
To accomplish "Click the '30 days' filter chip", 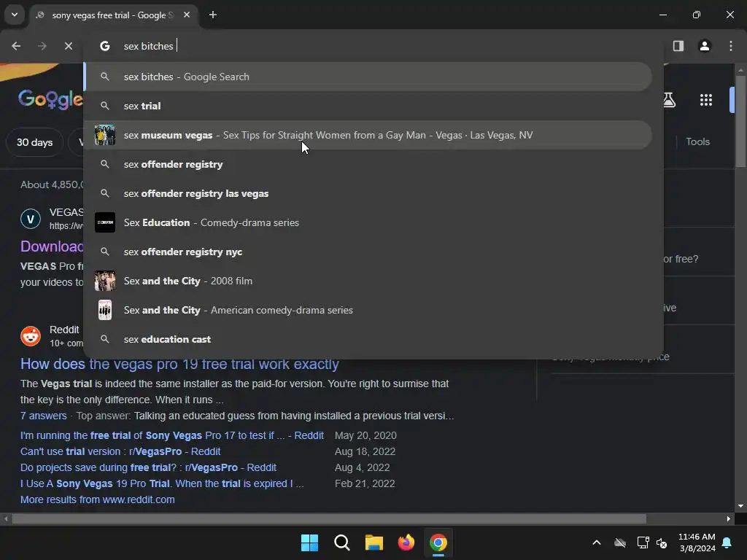I will (35, 142).
